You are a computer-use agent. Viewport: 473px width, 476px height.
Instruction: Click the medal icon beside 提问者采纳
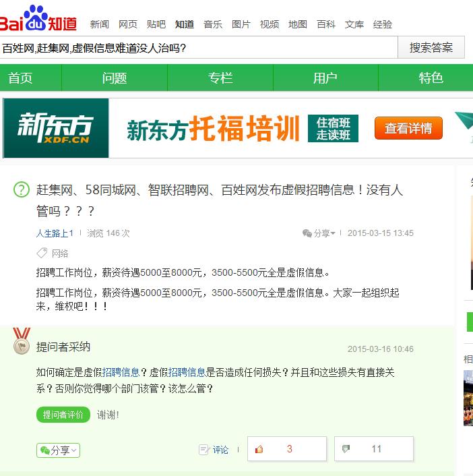coord(22,341)
